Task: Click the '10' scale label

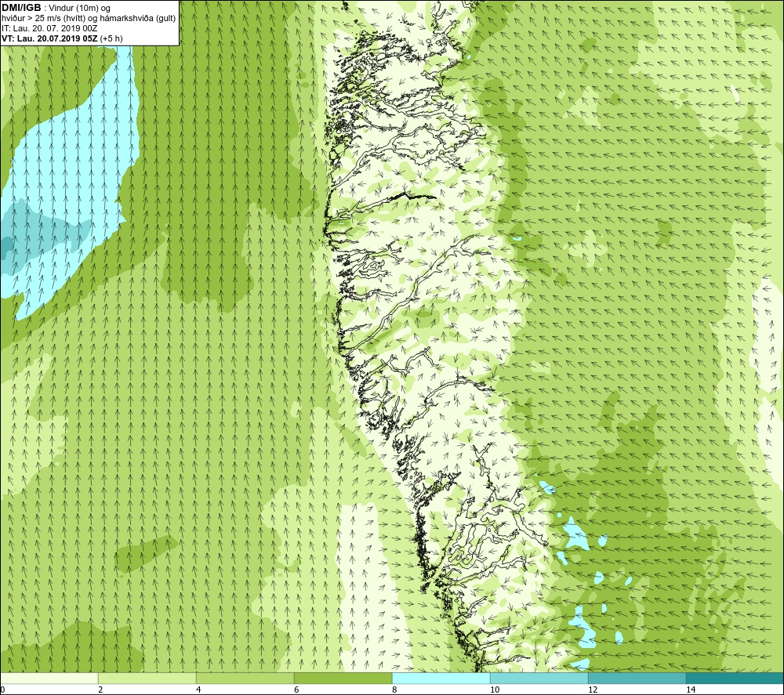Action: 495,690
